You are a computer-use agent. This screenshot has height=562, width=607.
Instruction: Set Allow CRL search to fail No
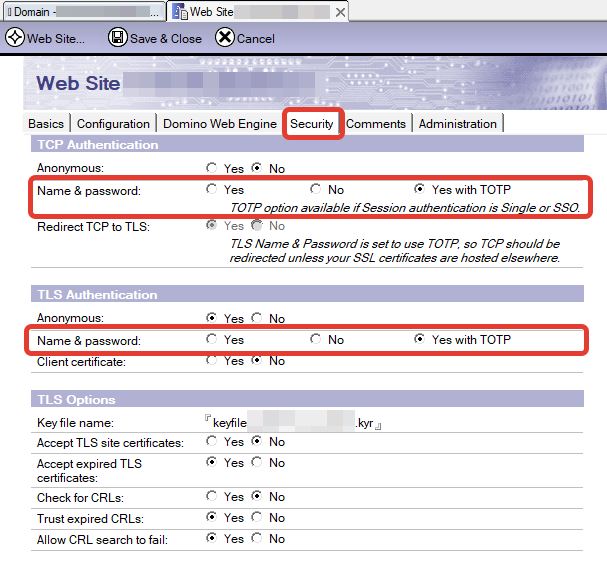coord(256,538)
